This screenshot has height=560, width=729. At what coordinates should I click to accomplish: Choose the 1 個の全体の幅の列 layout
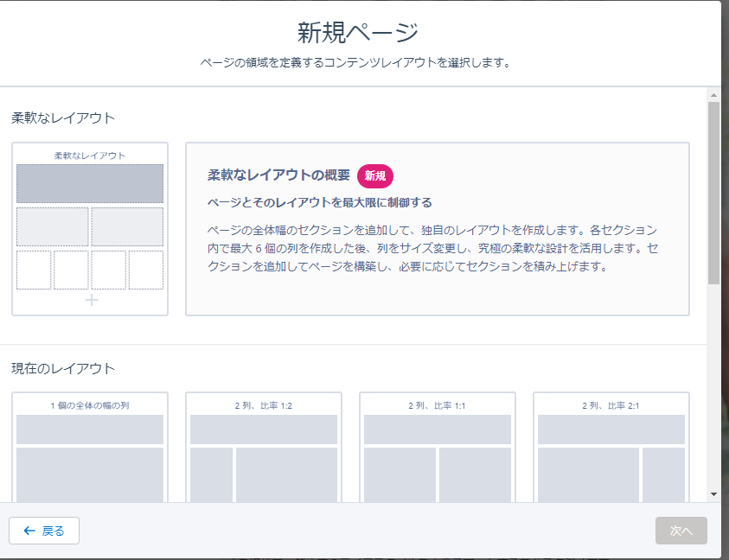tap(90, 448)
